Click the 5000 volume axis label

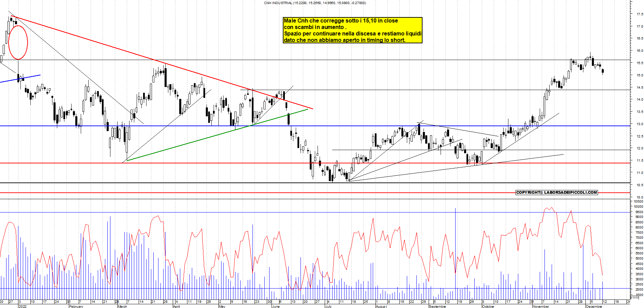click(639, 259)
